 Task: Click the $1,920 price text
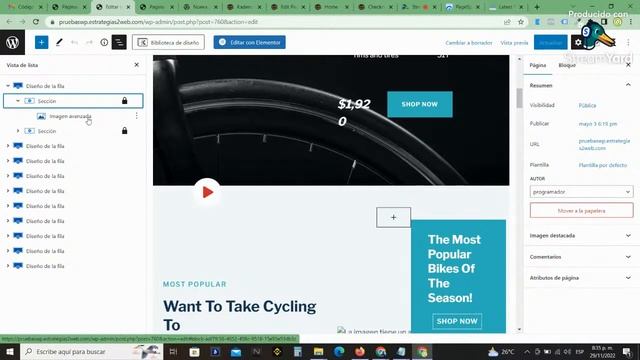(354, 112)
